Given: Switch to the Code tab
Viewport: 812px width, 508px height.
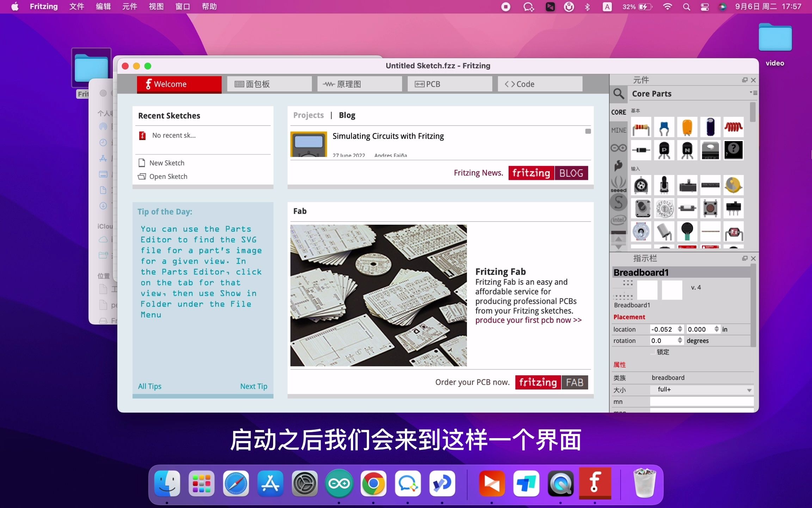Looking at the screenshot, I should (540, 84).
